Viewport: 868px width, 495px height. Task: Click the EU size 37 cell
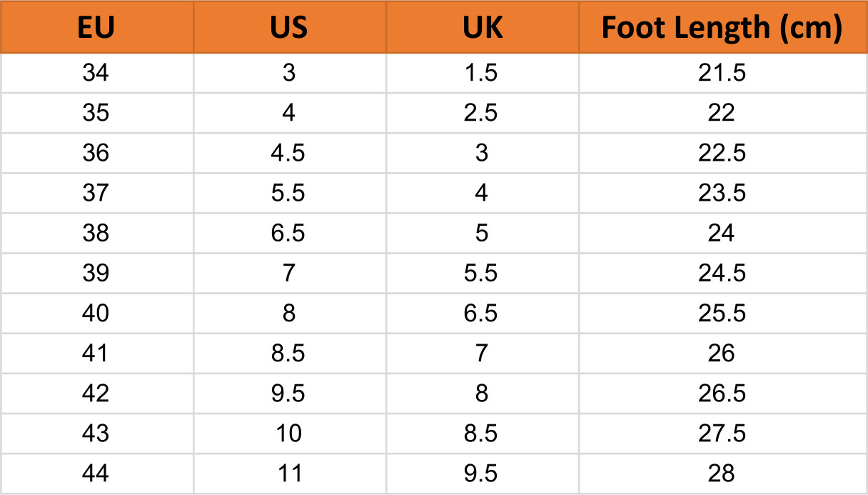point(96,193)
